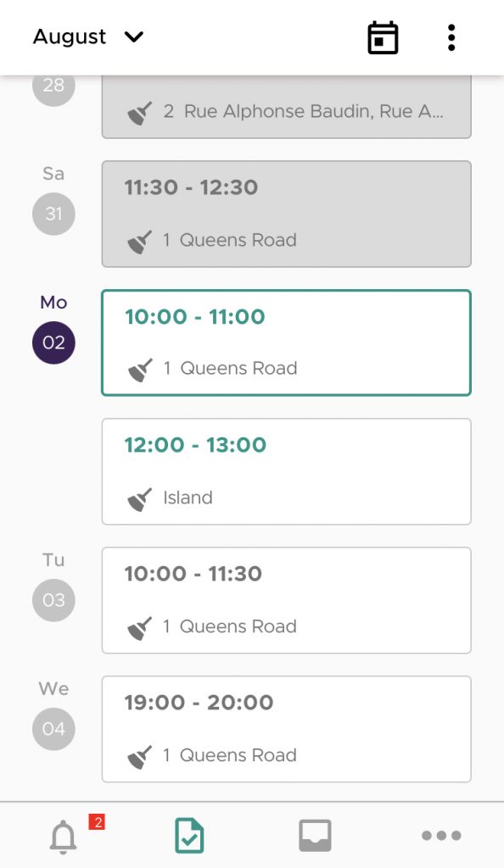The image size is (504, 868).
Task: Open Saturday 11:30 - 12:30 Queens Road job
Action: [x=286, y=214]
